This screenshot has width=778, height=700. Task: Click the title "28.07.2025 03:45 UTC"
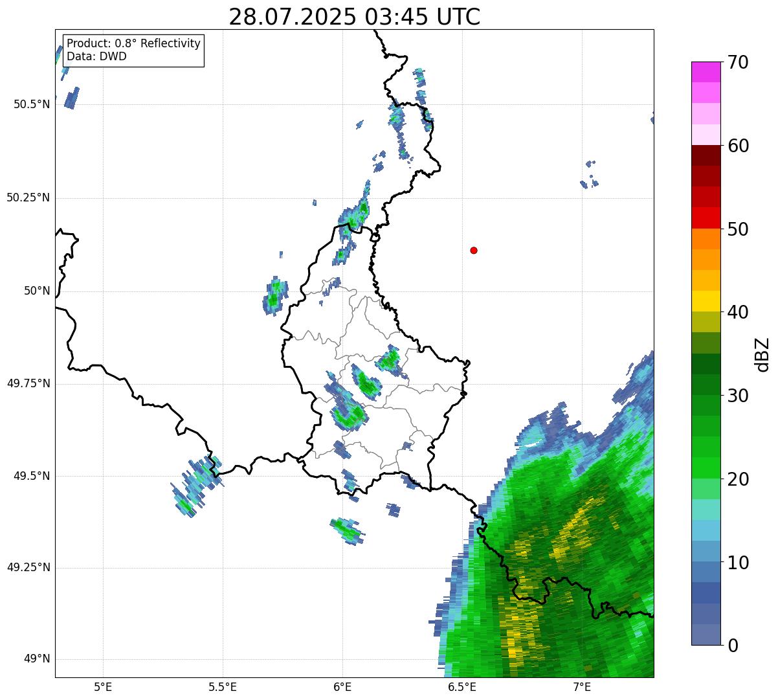coord(355,17)
